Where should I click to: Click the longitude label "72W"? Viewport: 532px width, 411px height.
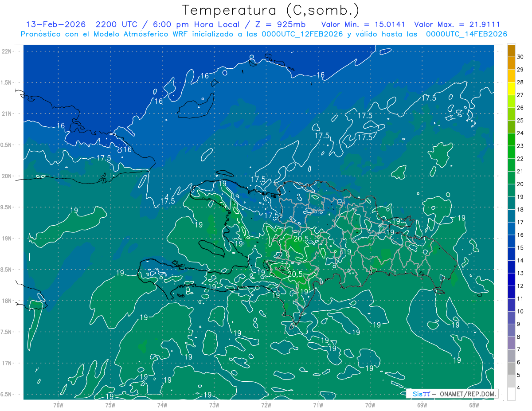point(266,405)
